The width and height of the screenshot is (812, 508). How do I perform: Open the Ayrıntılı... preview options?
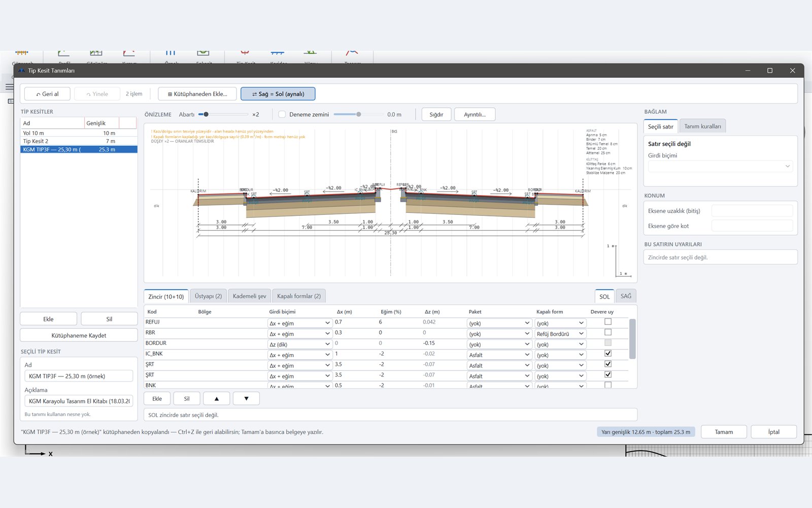[475, 114]
